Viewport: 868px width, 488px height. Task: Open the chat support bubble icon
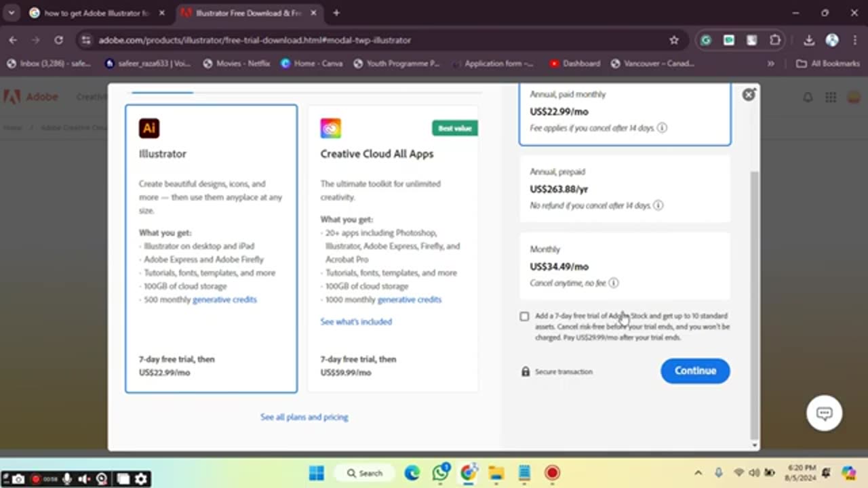[824, 413]
